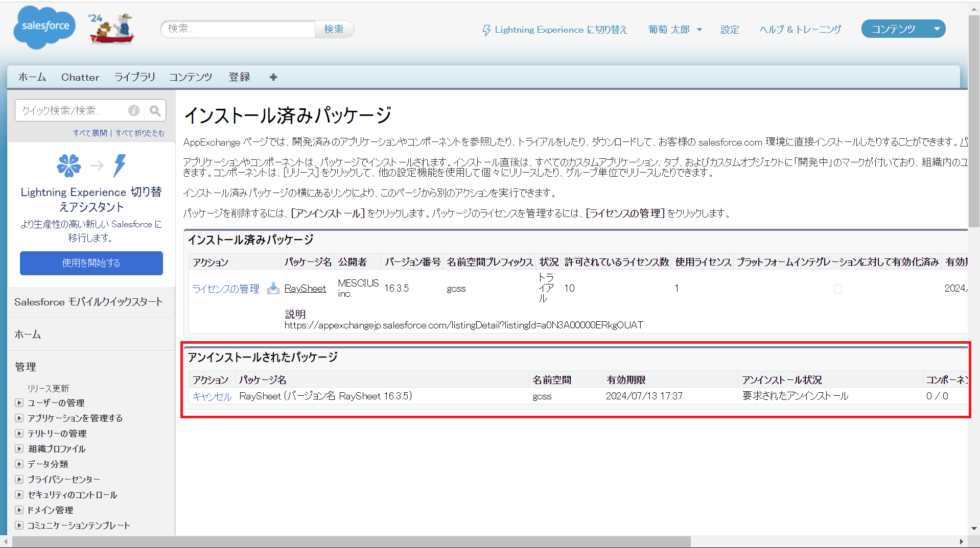
Task: Click the 設定 link in header
Action: (x=730, y=30)
